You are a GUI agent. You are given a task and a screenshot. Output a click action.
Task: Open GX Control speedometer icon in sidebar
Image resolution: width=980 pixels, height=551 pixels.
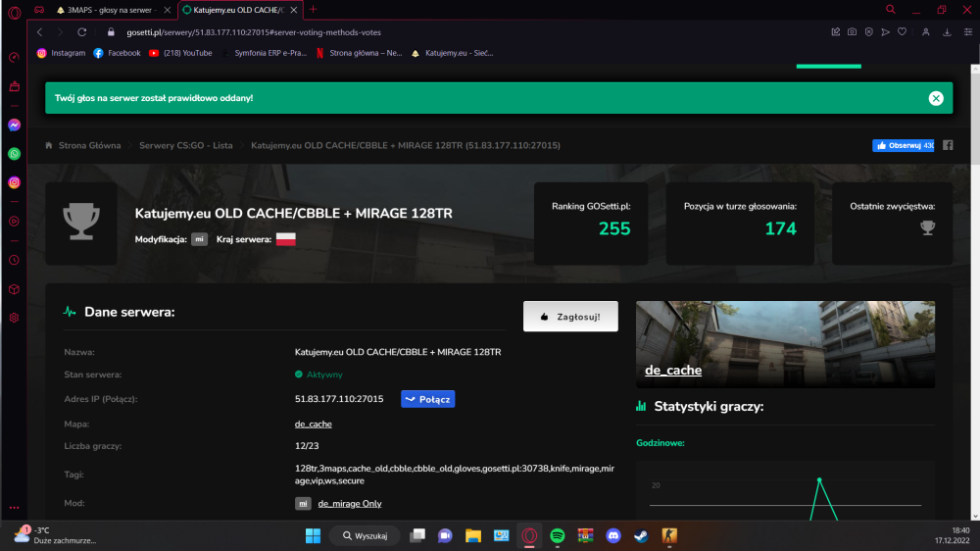(14, 58)
